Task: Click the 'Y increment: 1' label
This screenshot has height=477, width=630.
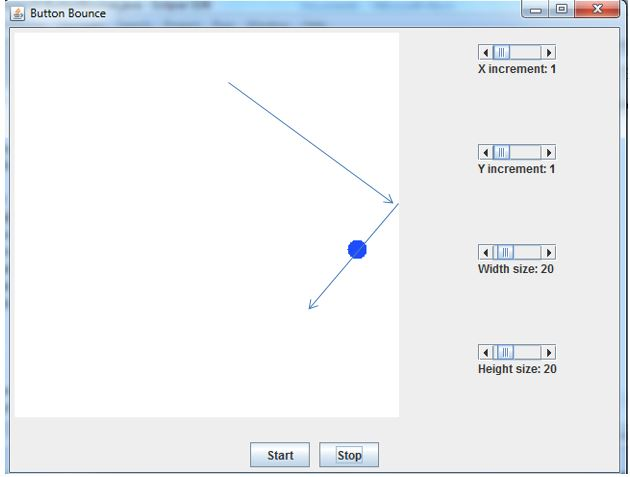Action: click(x=517, y=169)
